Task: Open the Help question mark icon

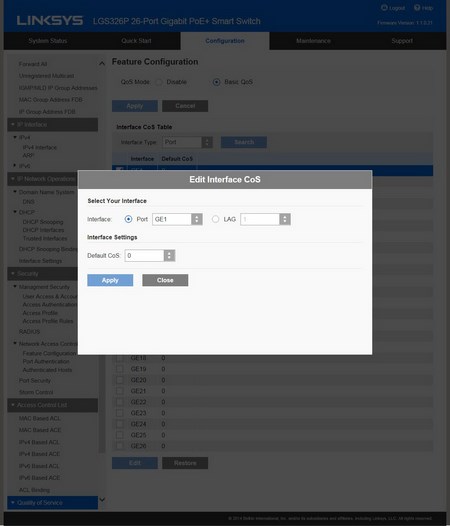Action: pos(417,7)
